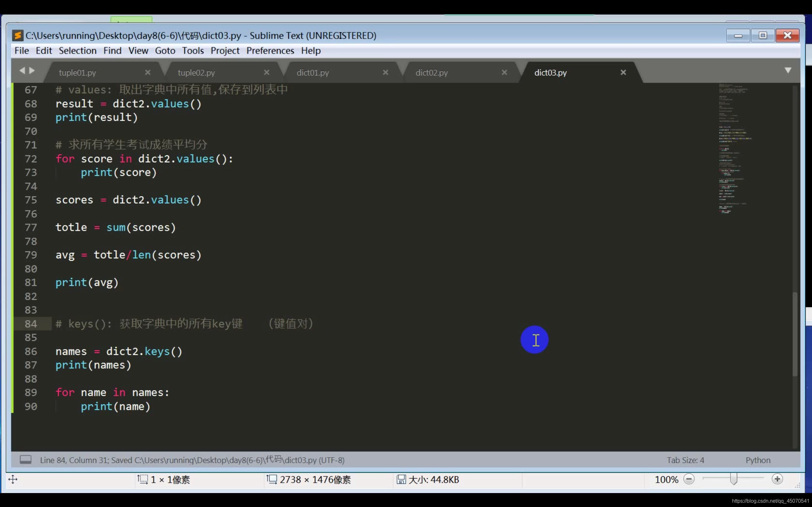Open Python syntax selector
The height and width of the screenshot is (507, 812).
pyautogui.click(x=758, y=460)
